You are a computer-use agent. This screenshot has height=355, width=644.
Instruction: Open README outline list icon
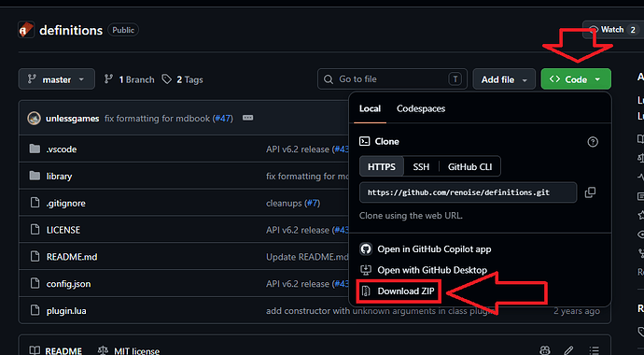(594, 350)
